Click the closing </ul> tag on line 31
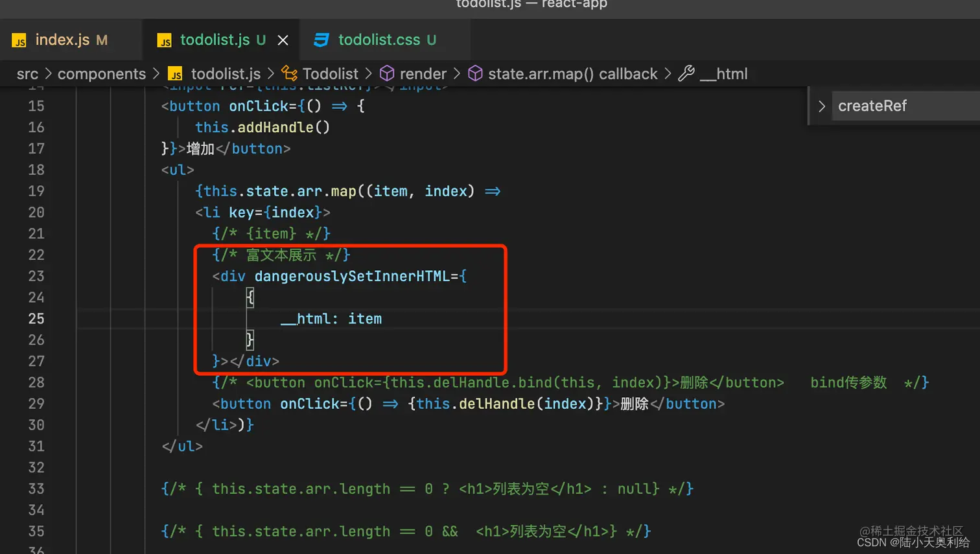The height and width of the screenshot is (554, 980). pyautogui.click(x=182, y=446)
